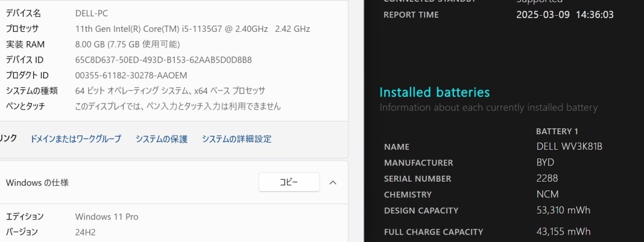Click the バージョン label

(x=21, y=232)
